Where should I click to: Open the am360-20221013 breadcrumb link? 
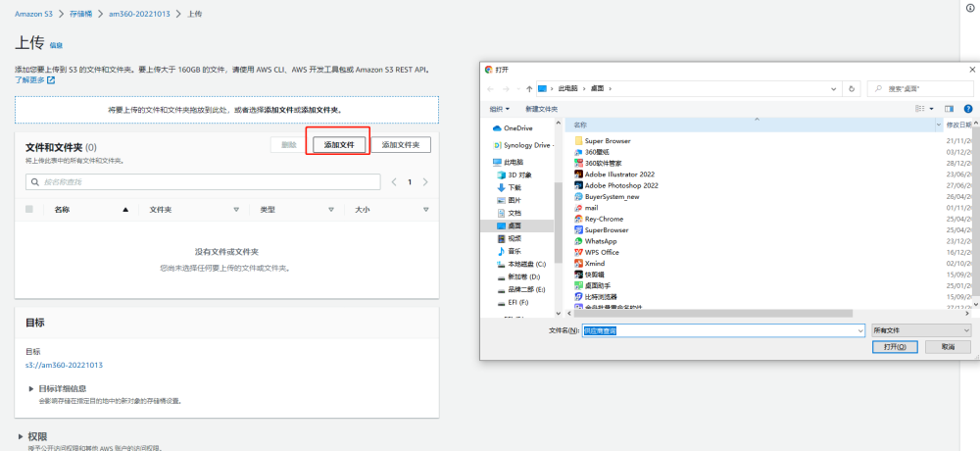pyautogui.click(x=139, y=14)
